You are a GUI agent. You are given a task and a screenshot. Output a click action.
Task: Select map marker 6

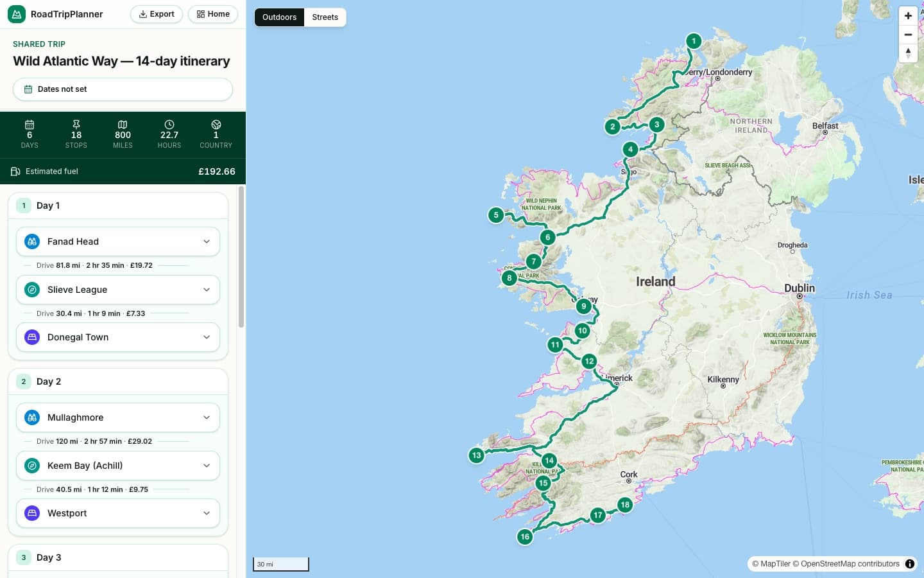(x=547, y=238)
